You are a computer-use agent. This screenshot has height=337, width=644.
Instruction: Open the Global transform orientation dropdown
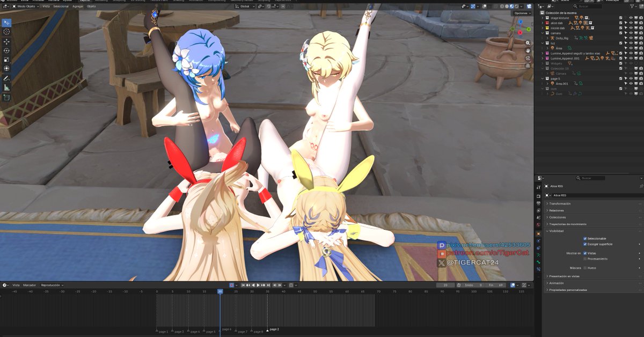[245, 6]
